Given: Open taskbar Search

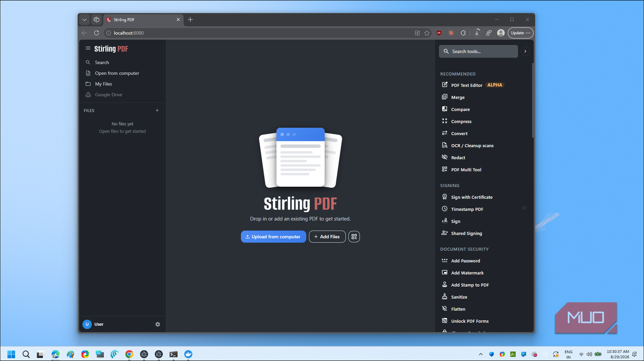Looking at the screenshot, I should pyautogui.click(x=26, y=354).
